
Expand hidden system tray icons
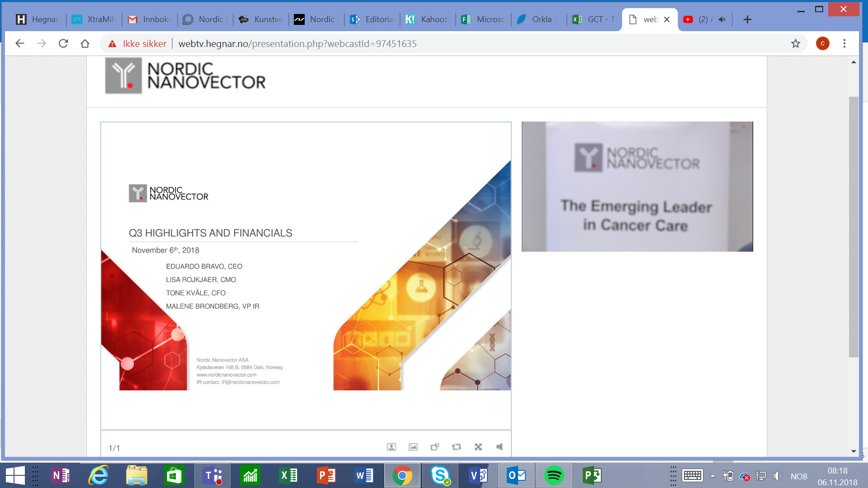click(713, 476)
